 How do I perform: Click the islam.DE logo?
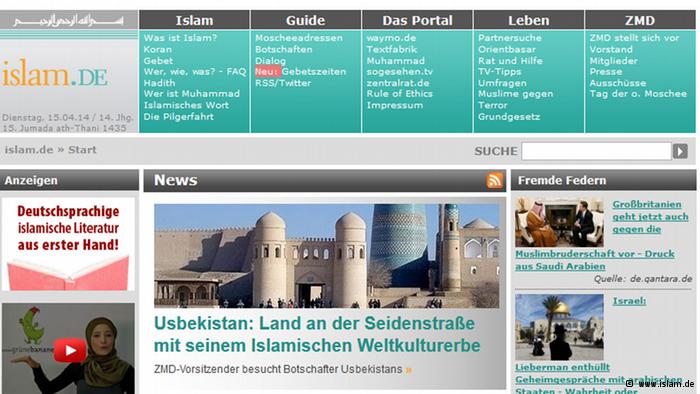[x=55, y=74]
